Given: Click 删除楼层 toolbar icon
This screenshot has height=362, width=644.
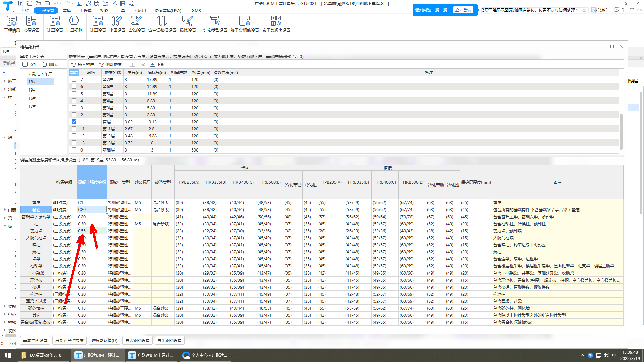Looking at the screenshot, I should [101, 64].
